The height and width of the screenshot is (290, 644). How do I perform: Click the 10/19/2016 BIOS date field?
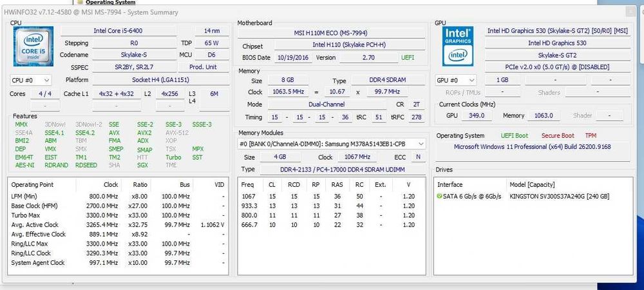click(x=294, y=58)
